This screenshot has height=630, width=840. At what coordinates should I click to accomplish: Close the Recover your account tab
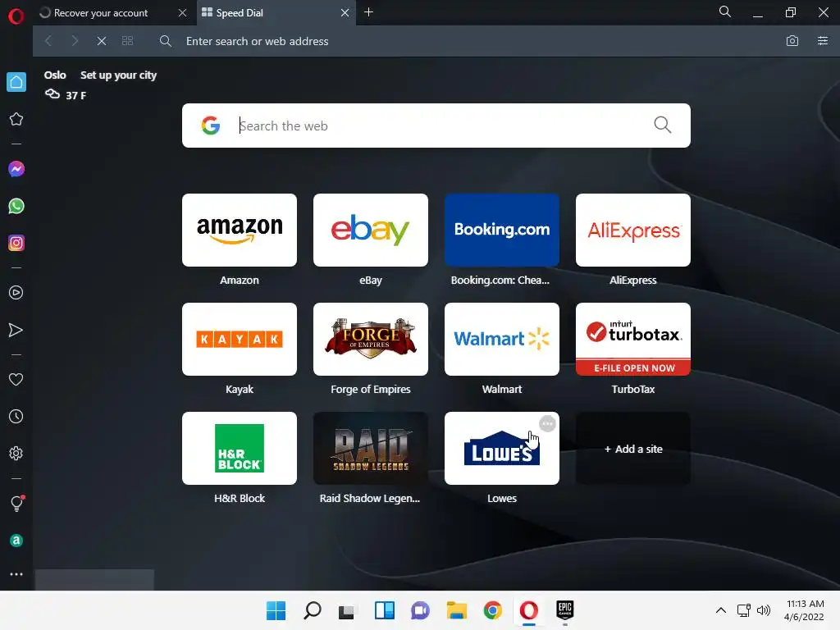[x=182, y=13]
